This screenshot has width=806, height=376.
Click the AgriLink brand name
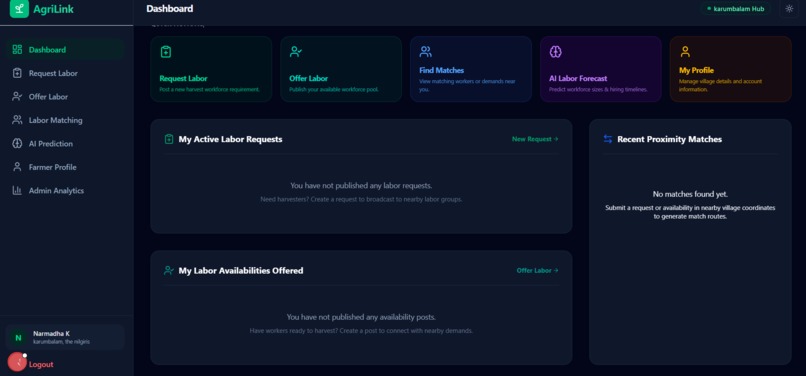pos(53,9)
